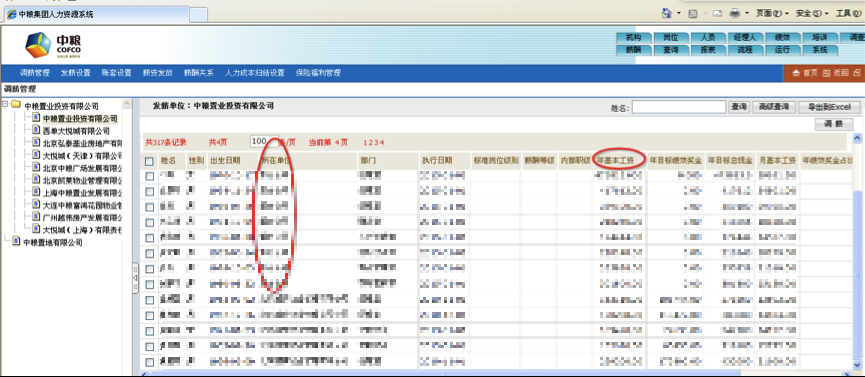Click the 导出到Excel export button
The width and height of the screenshot is (865, 377).
click(x=829, y=107)
